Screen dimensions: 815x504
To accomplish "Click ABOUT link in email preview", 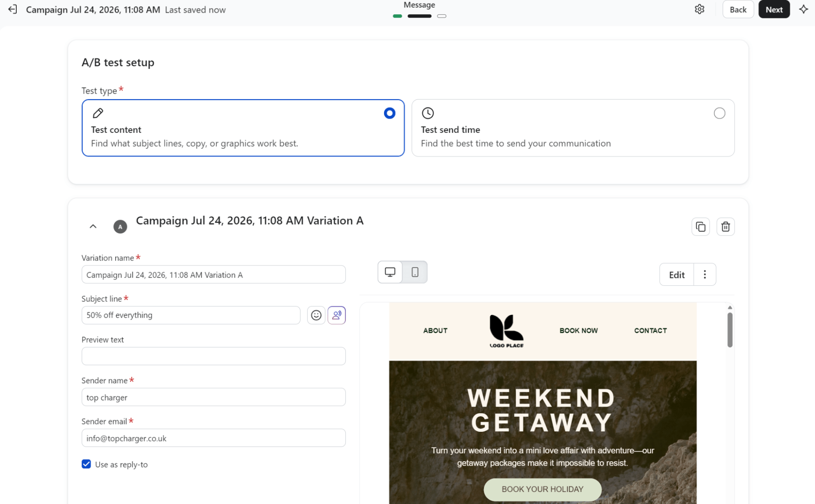I will [435, 331].
